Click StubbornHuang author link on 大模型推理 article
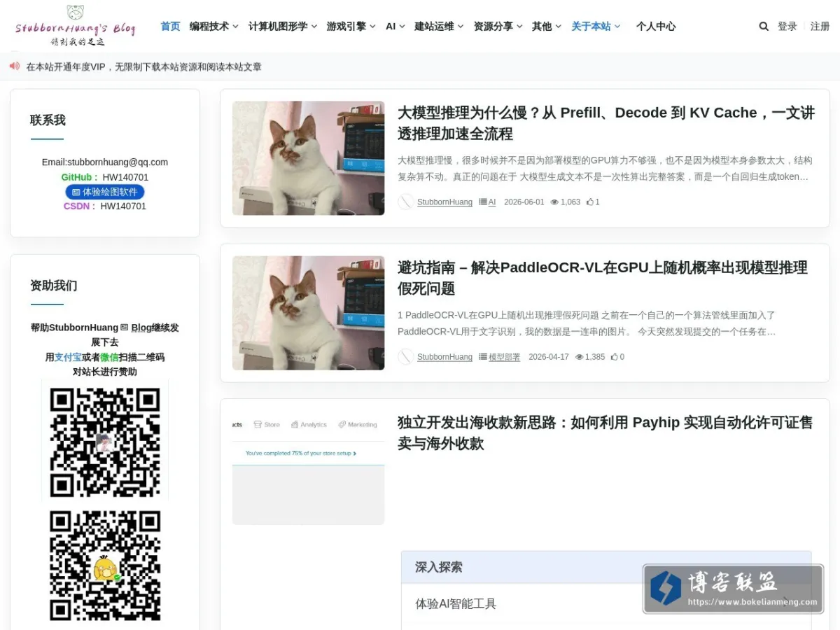This screenshot has width=840, height=630. coord(445,202)
